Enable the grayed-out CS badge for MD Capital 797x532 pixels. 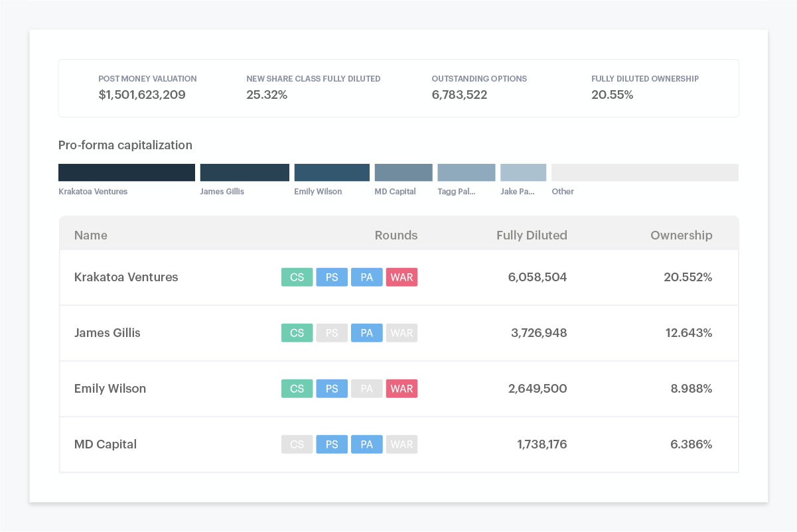tap(297, 444)
